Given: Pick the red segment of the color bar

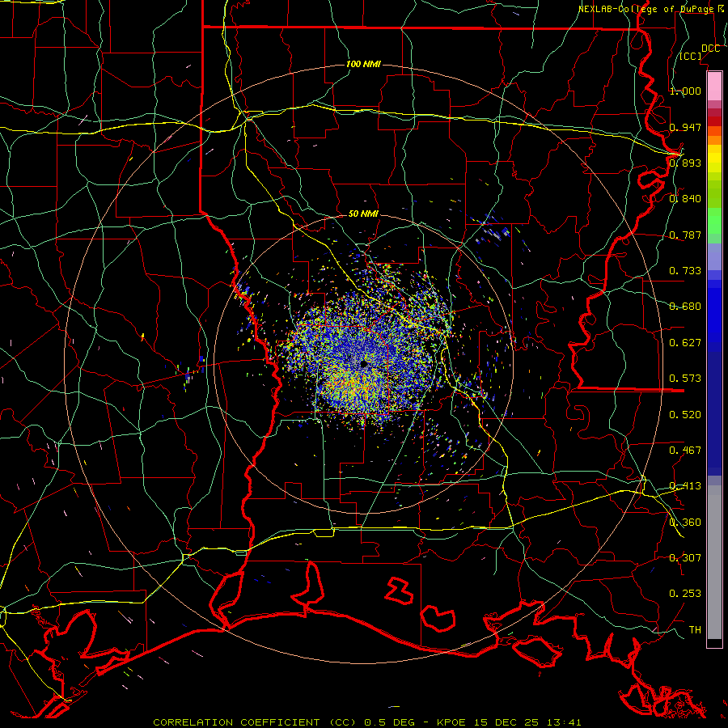Looking at the screenshot, I should (x=714, y=121).
